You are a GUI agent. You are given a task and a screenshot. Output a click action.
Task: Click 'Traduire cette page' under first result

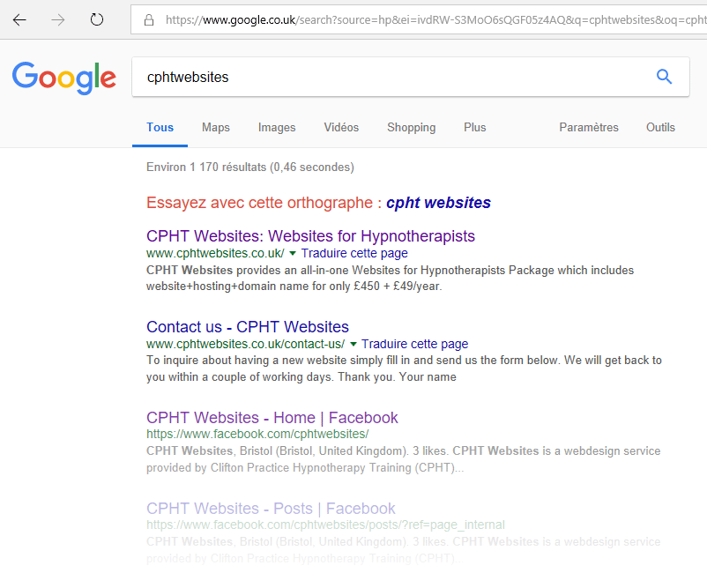click(354, 253)
